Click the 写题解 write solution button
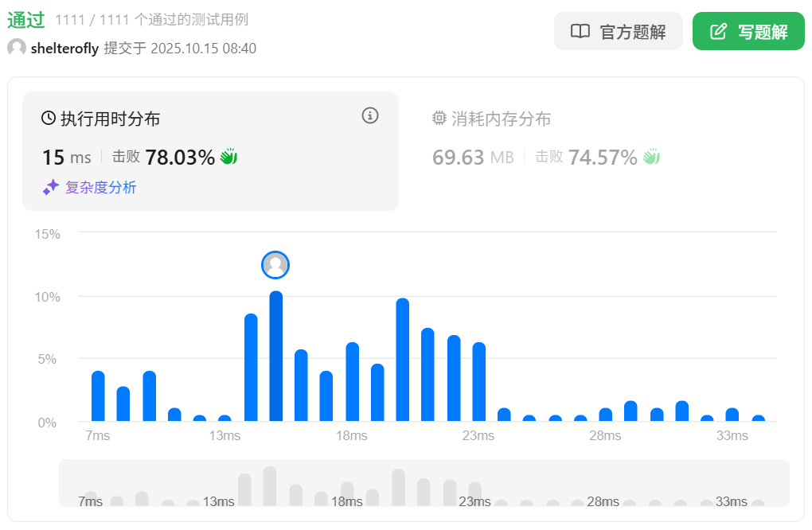This screenshot has height=530, width=812. [x=748, y=32]
